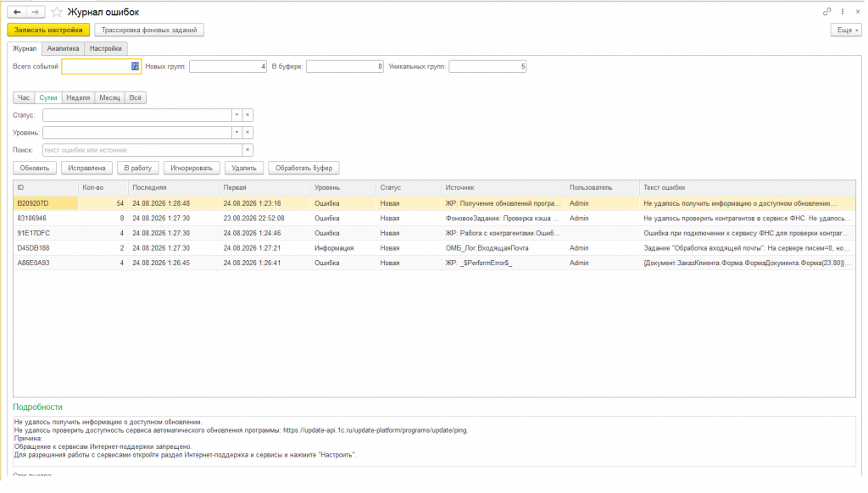Select the Всё period filter
This screenshot has width=868, height=493.
point(135,98)
